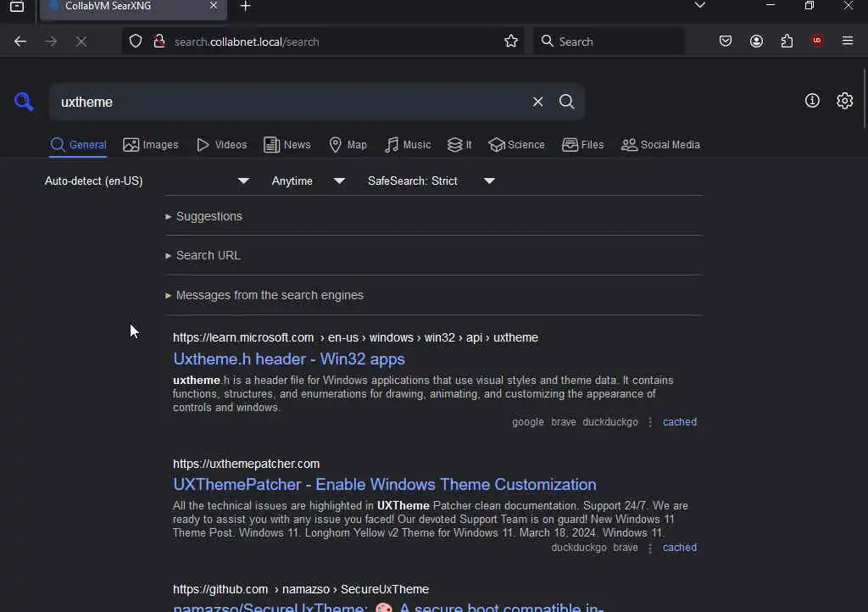
Task: Switch to Music category tab
Action: point(408,145)
